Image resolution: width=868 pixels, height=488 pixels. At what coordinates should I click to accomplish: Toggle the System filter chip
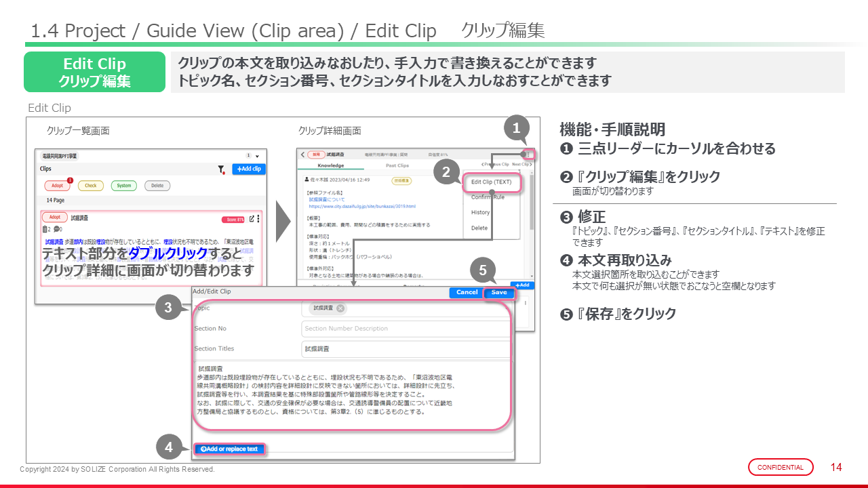pyautogui.click(x=123, y=186)
